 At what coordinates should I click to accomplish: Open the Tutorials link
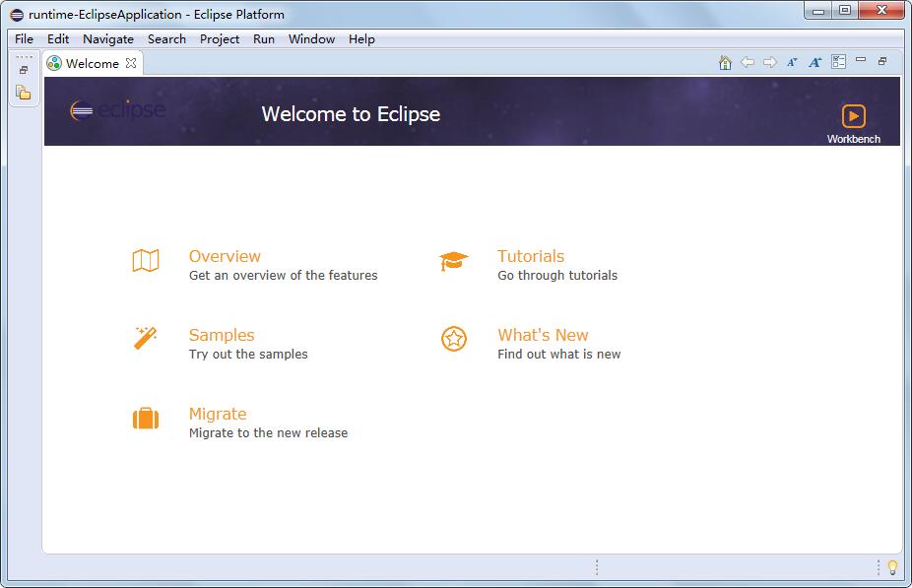click(x=531, y=256)
